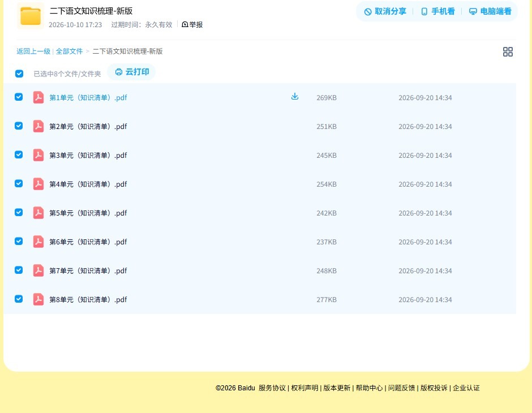Click 企业认证 footer link

click(x=466, y=388)
